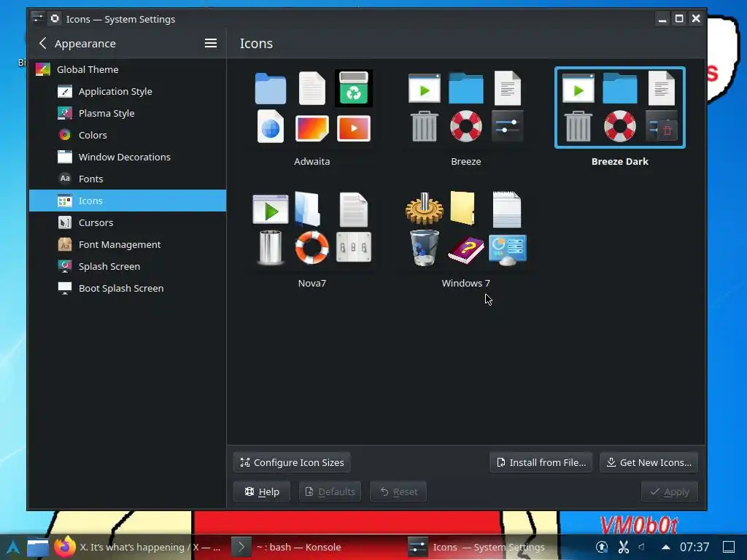Image resolution: width=747 pixels, height=560 pixels.
Task: Open the Splash Screen page
Action: [128, 266]
